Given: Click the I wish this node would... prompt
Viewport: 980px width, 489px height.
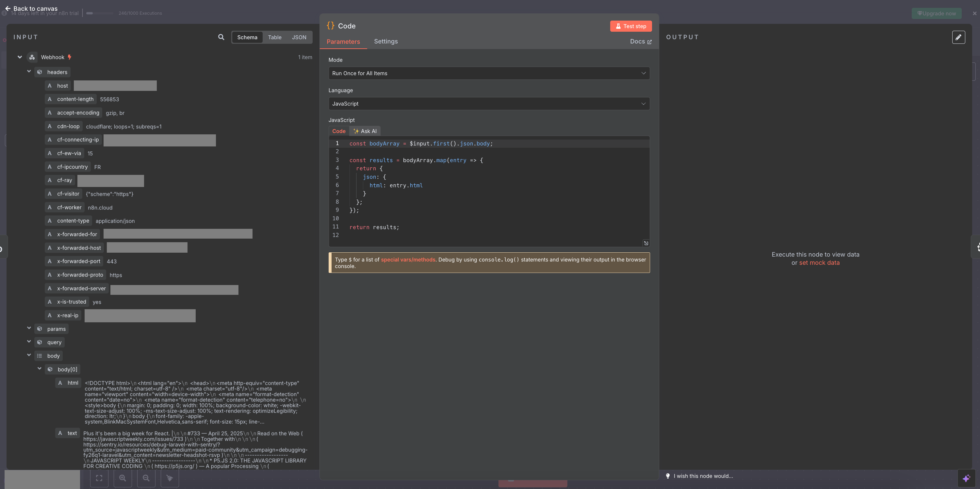Looking at the screenshot, I should point(703,476).
